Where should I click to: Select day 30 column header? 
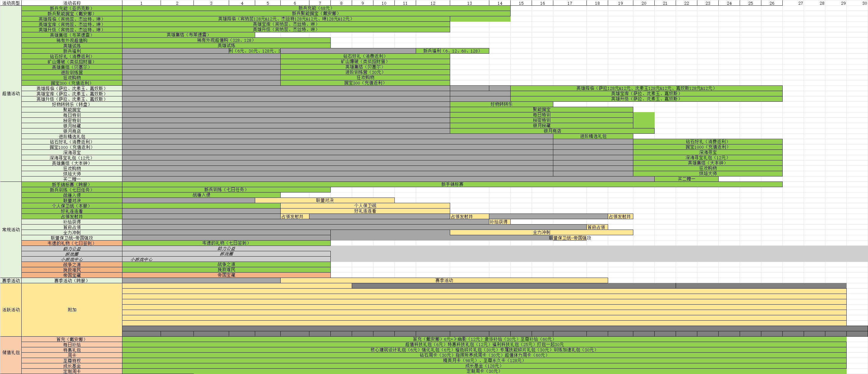pyautogui.click(x=862, y=3)
